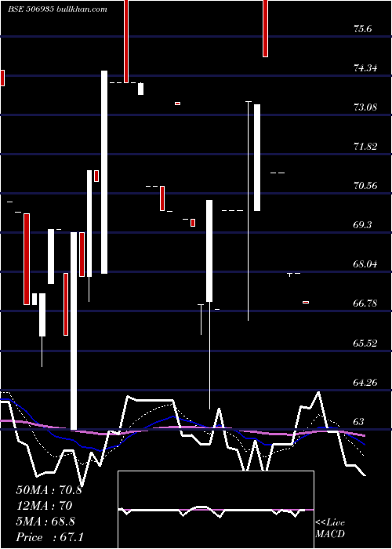
Task: Click the 63 price axis label
Action: [359, 422]
